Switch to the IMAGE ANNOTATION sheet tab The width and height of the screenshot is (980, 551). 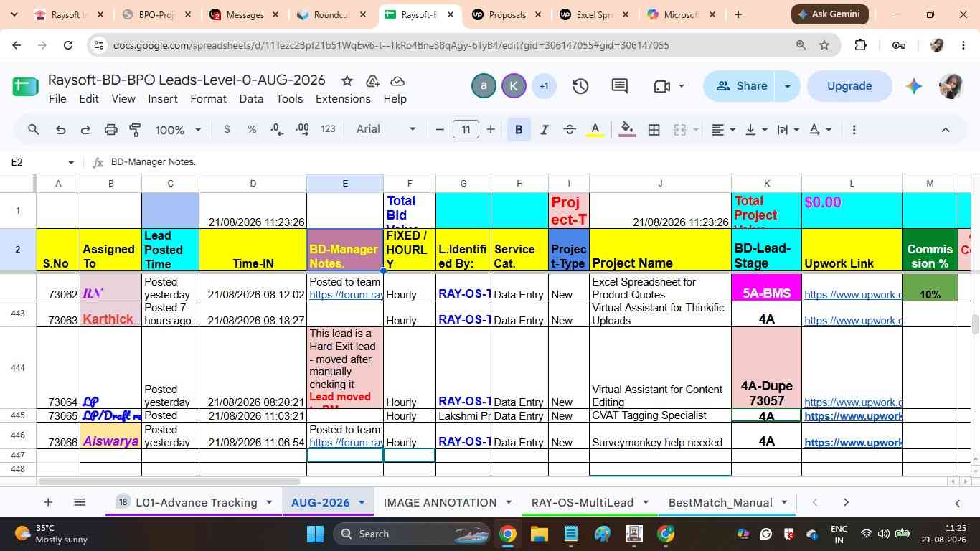point(440,502)
